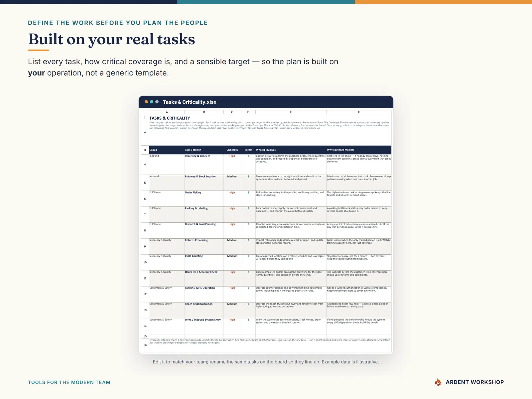Click the Medium criticality cell for Cycle Counting
Screen dimensions: 532x399
point(232,262)
